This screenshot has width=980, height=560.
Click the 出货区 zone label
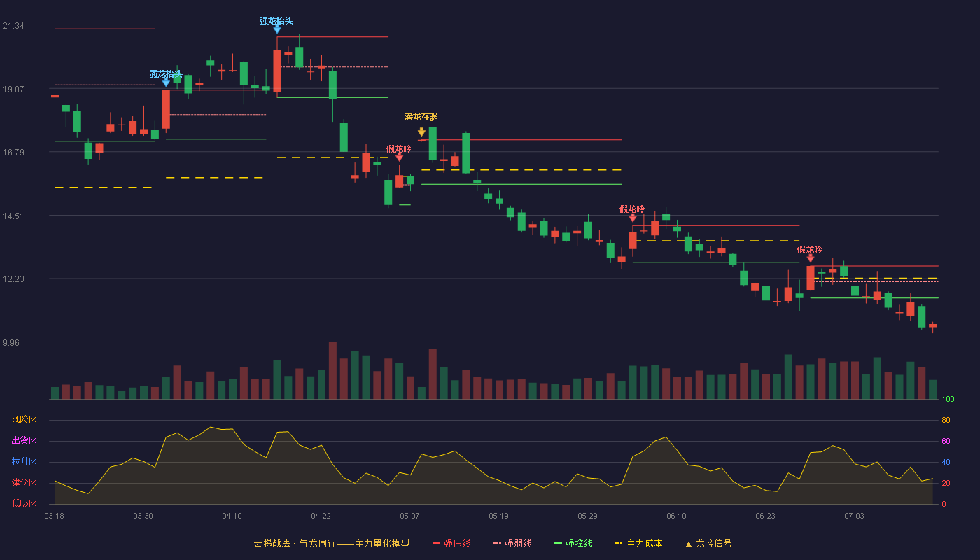[x=24, y=441]
